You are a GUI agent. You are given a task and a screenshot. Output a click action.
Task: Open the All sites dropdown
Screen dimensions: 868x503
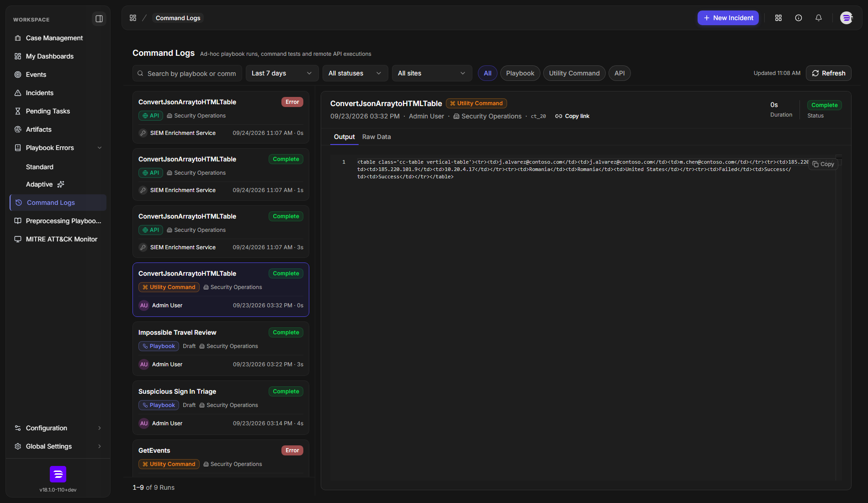432,73
